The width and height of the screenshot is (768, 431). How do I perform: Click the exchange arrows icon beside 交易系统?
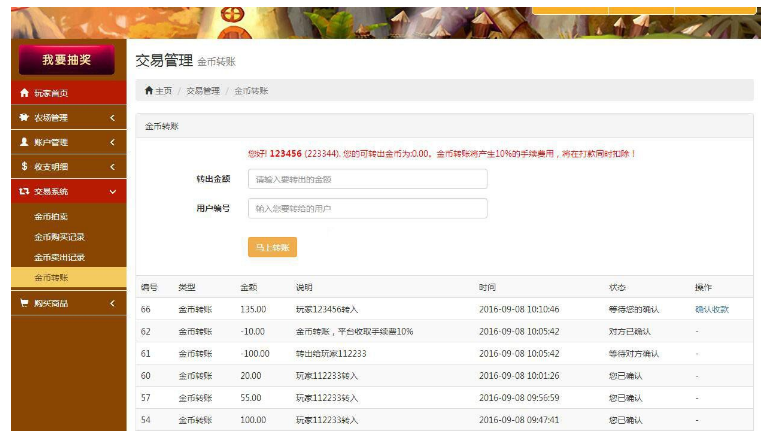[x=24, y=191]
